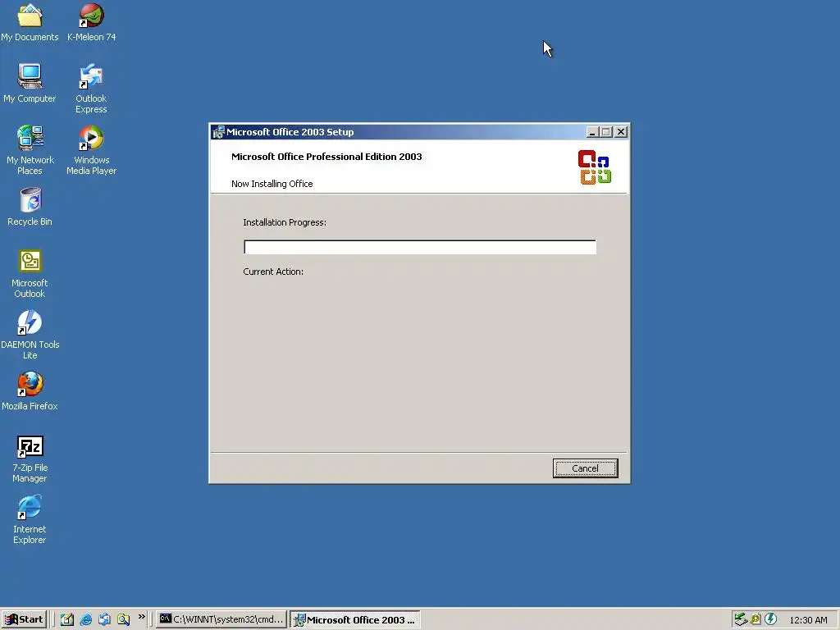Click the 'Current Action:' label
The height and width of the screenshot is (630, 840).
coord(273,272)
